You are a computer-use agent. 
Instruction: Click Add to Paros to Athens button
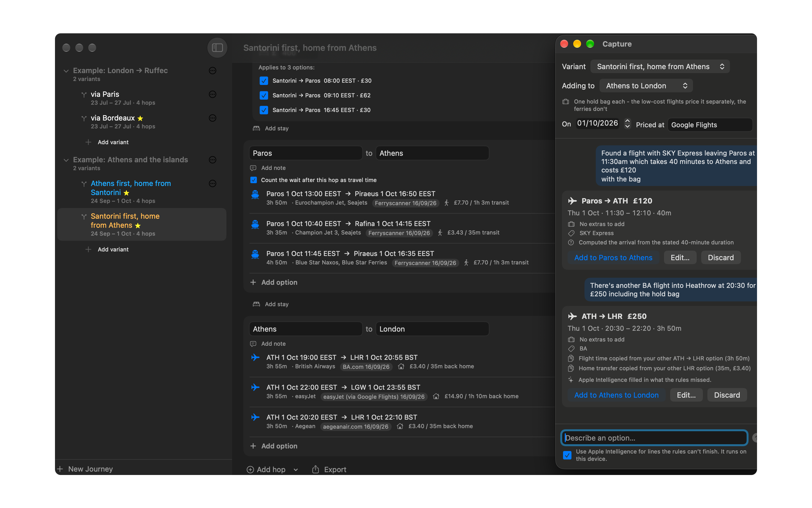pyautogui.click(x=613, y=258)
